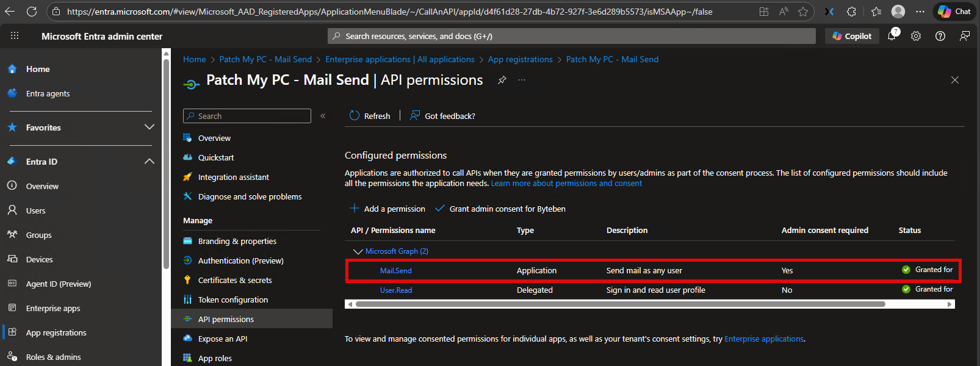Open the browser profile avatar icon
This screenshot has width=980, height=366.
[898, 12]
